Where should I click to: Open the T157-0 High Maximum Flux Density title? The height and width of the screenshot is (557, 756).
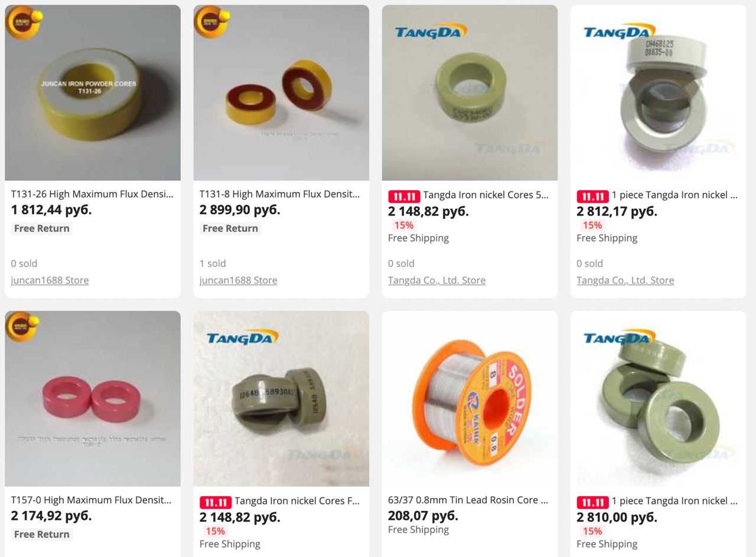click(x=92, y=500)
